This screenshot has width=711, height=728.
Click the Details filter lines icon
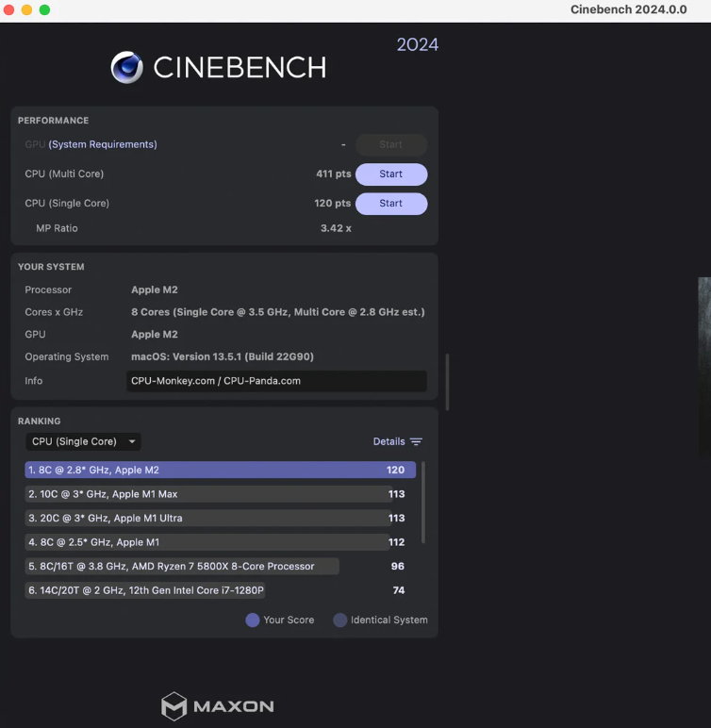416,441
